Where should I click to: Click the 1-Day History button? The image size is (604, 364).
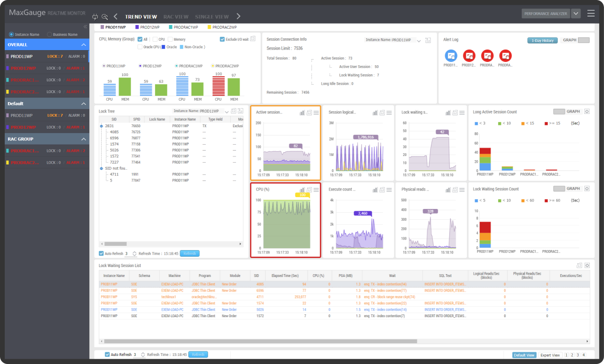tap(543, 41)
